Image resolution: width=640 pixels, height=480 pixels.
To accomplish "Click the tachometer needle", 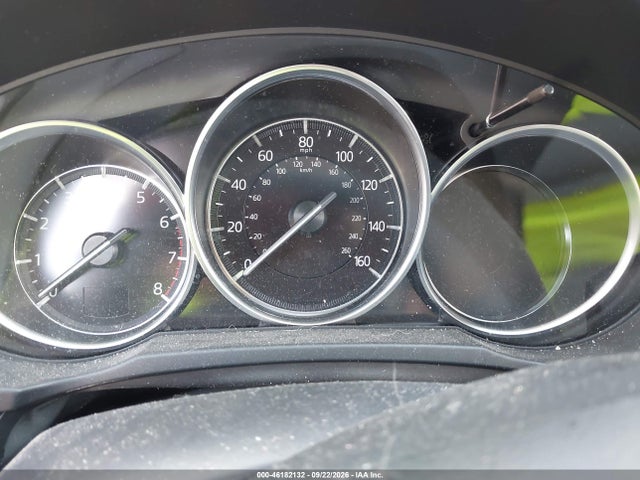I will click(x=85, y=263).
